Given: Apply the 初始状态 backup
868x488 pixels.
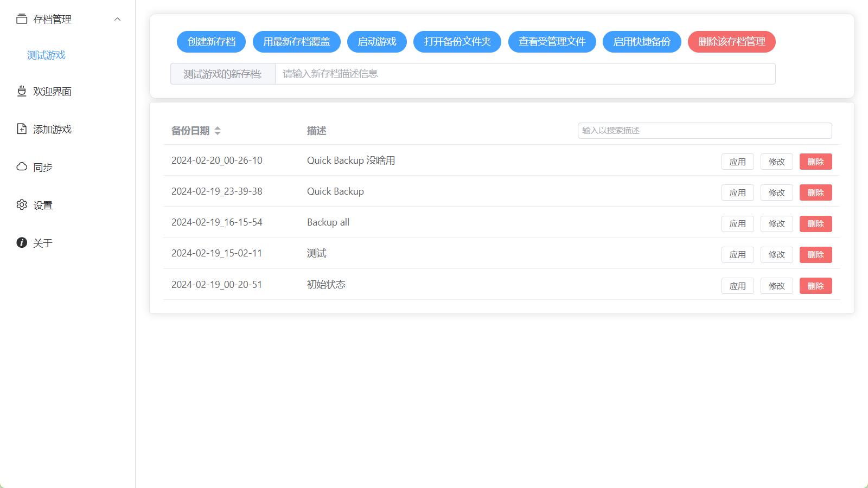Looking at the screenshot, I should (737, 286).
